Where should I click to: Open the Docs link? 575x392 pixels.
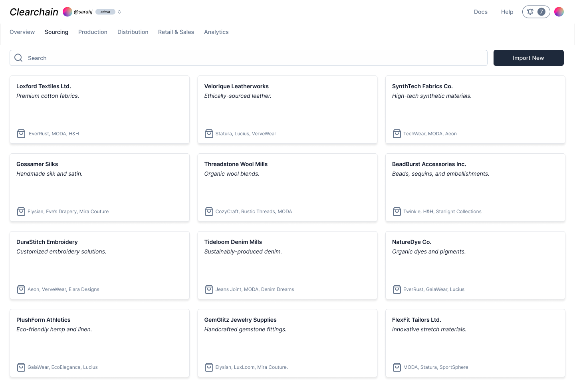[x=480, y=12]
